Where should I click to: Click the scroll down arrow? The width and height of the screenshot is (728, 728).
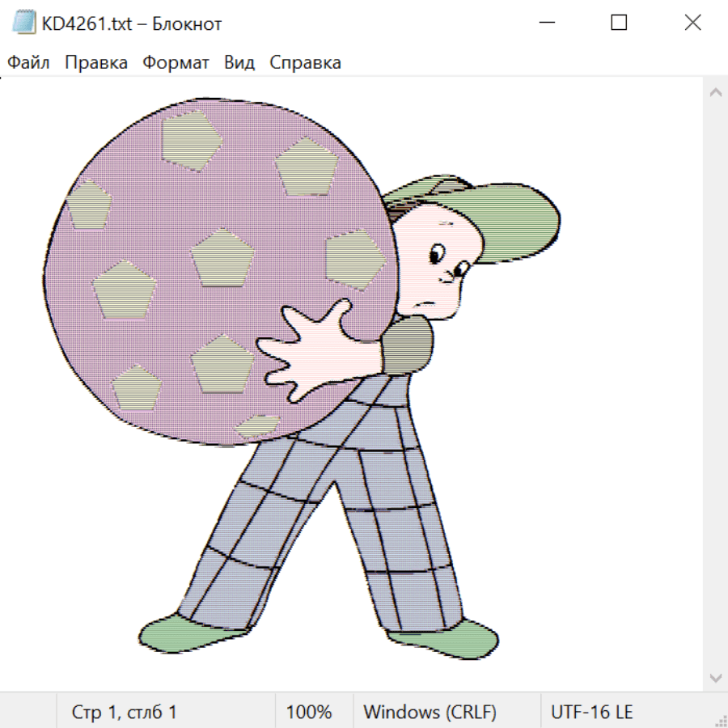click(x=715, y=677)
